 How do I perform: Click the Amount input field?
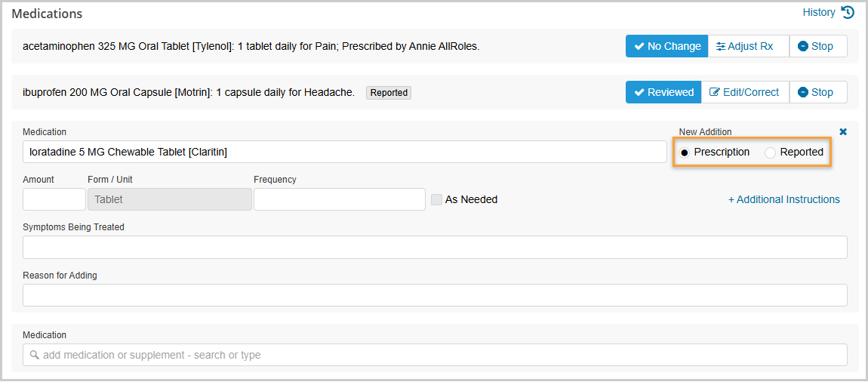point(54,199)
